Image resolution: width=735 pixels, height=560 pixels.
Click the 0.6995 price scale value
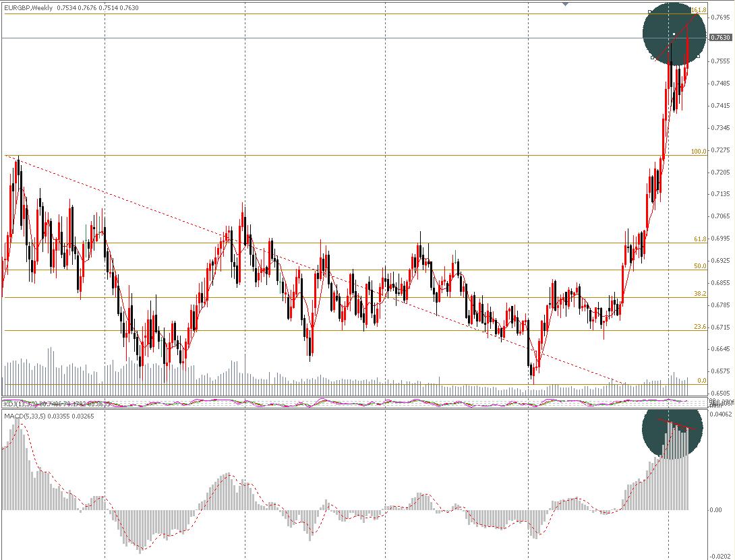(x=720, y=239)
